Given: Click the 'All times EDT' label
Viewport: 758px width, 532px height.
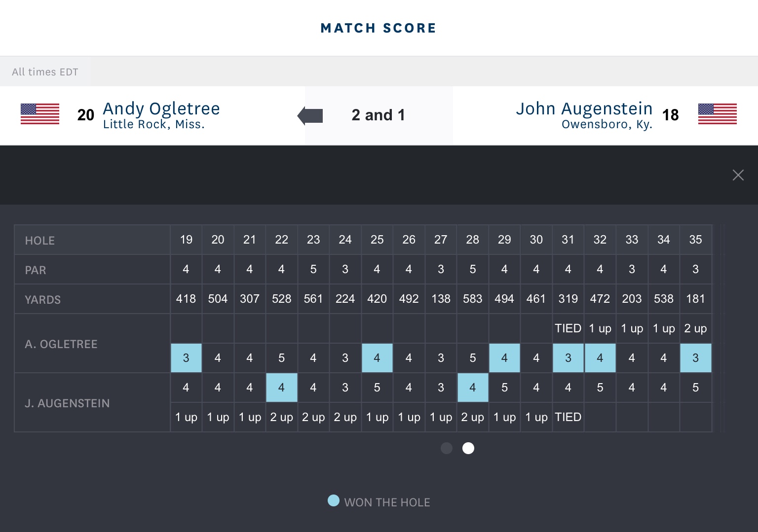Looking at the screenshot, I should (x=45, y=72).
